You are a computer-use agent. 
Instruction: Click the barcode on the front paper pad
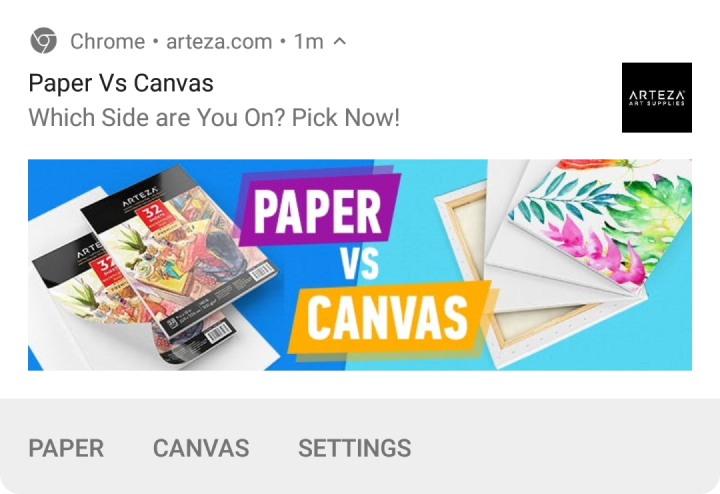(262, 273)
